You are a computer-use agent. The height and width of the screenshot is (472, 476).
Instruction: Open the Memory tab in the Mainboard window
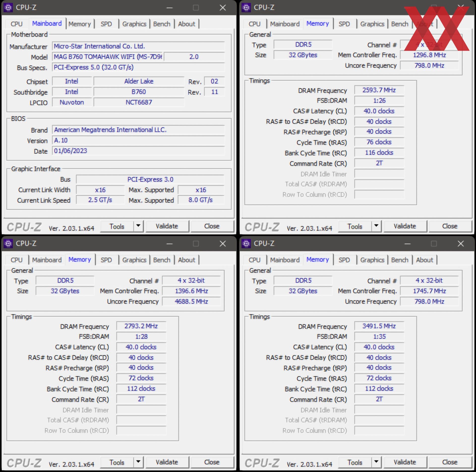click(80, 24)
